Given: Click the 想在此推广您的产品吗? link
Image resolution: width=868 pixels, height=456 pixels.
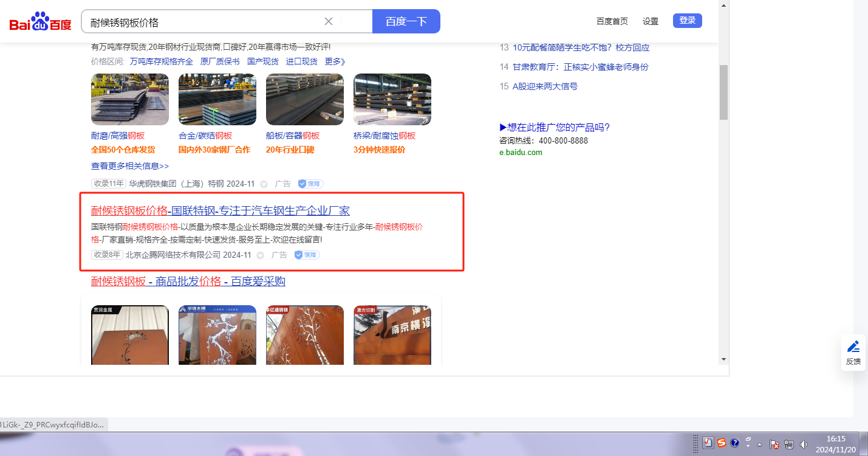Looking at the screenshot, I should coord(555,127).
